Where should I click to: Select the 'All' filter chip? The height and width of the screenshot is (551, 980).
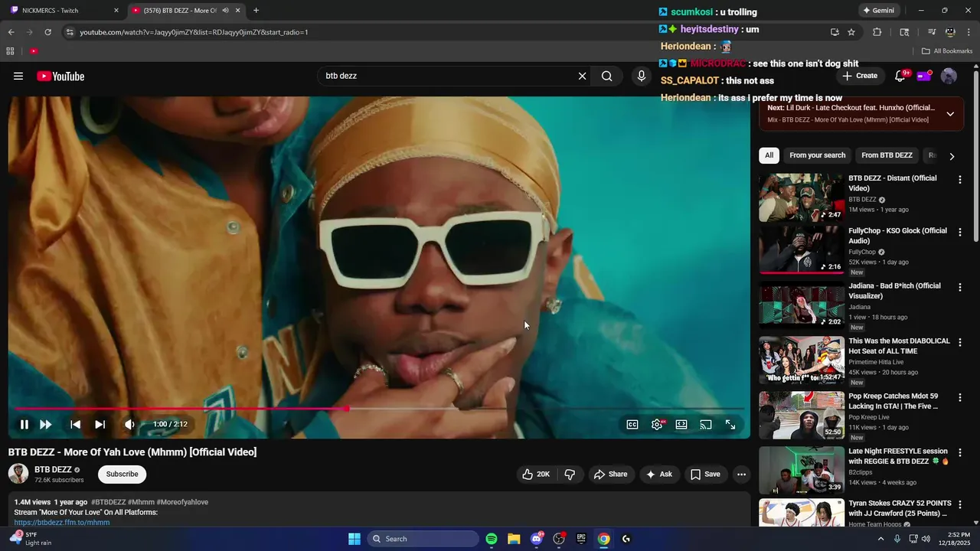click(x=769, y=155)
